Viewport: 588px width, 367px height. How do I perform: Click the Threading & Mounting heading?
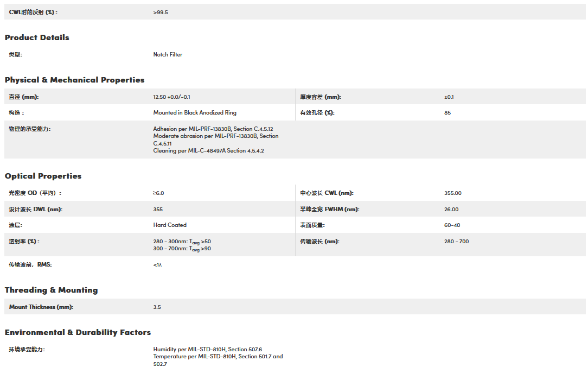click(x=52, y=290)
